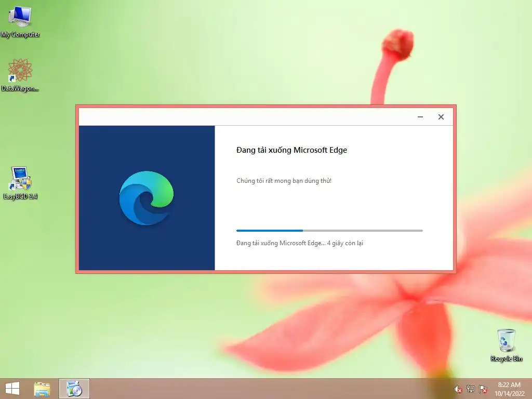
Task: Click the Edge installer taskbar button
Action: point(74,389)
